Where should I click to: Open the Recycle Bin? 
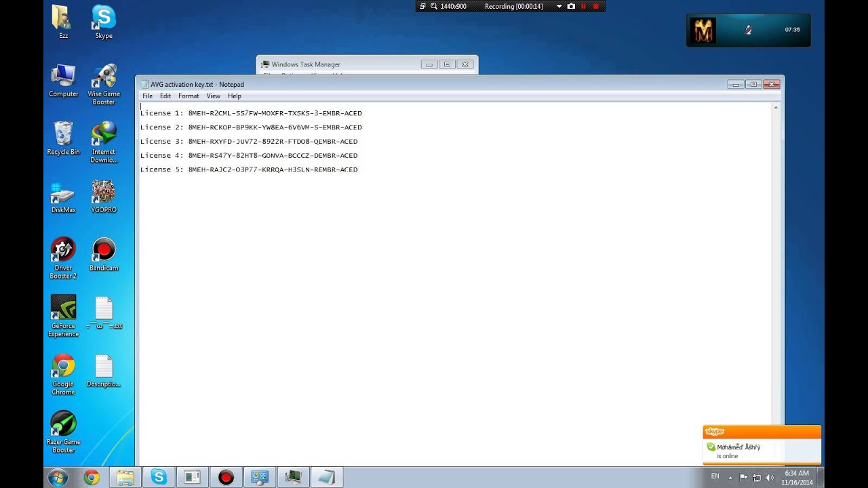pos(63,138)
